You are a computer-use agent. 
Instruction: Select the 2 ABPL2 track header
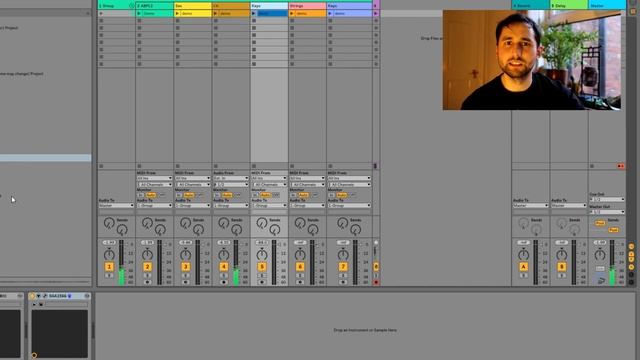coord(155,6)
